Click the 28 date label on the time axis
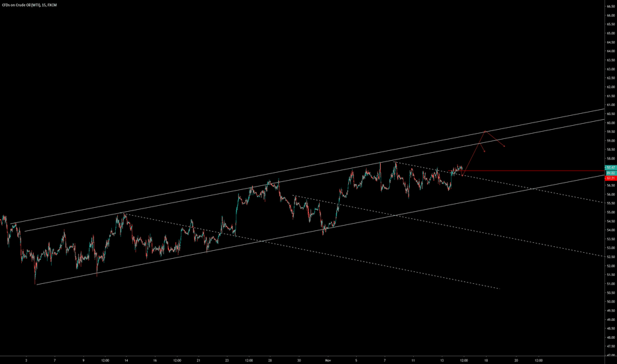 pos(270,360)
